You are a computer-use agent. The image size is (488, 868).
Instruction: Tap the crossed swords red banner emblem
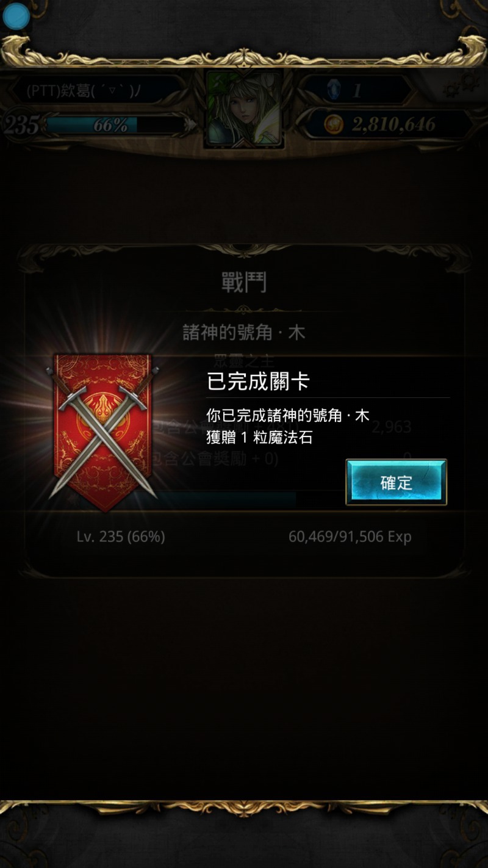[102, 431]
